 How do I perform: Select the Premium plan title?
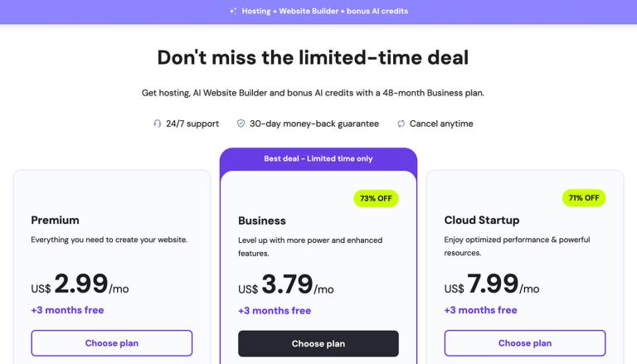coord(56,221)
